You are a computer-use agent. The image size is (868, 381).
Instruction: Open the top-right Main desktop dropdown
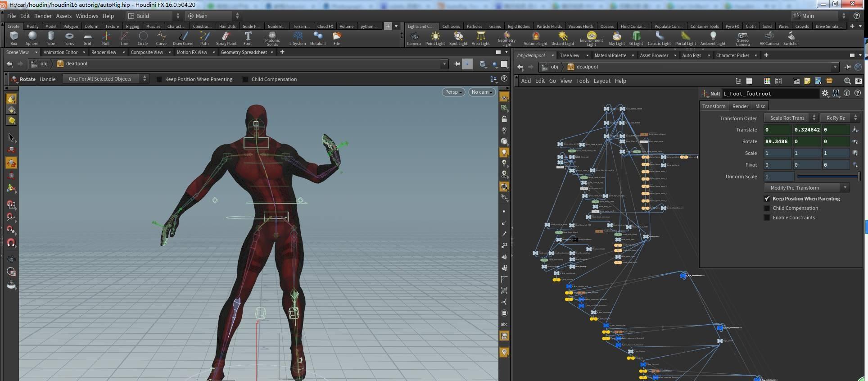tap(820, 16)
